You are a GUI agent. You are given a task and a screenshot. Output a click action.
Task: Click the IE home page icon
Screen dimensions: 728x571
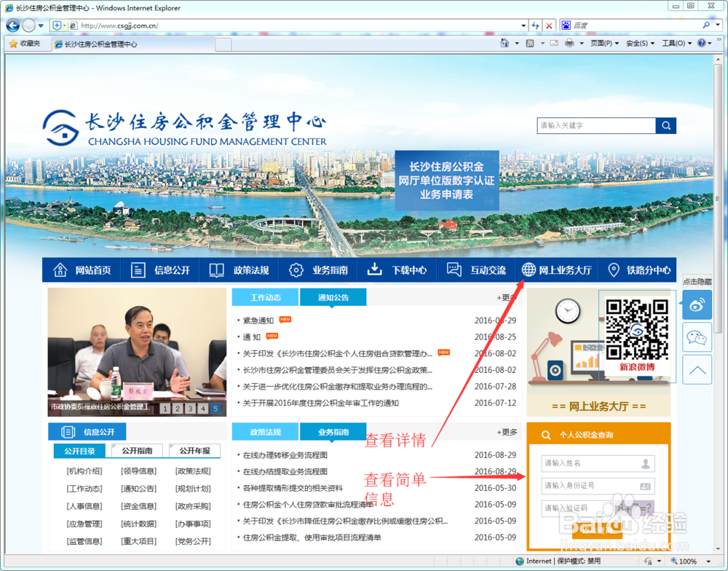point(505,43)
